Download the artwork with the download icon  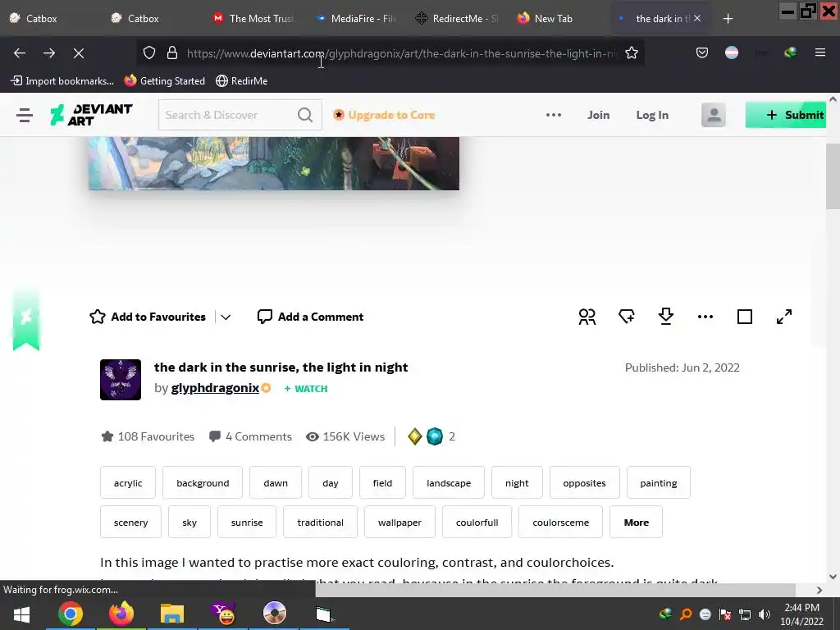click(665, 317)
